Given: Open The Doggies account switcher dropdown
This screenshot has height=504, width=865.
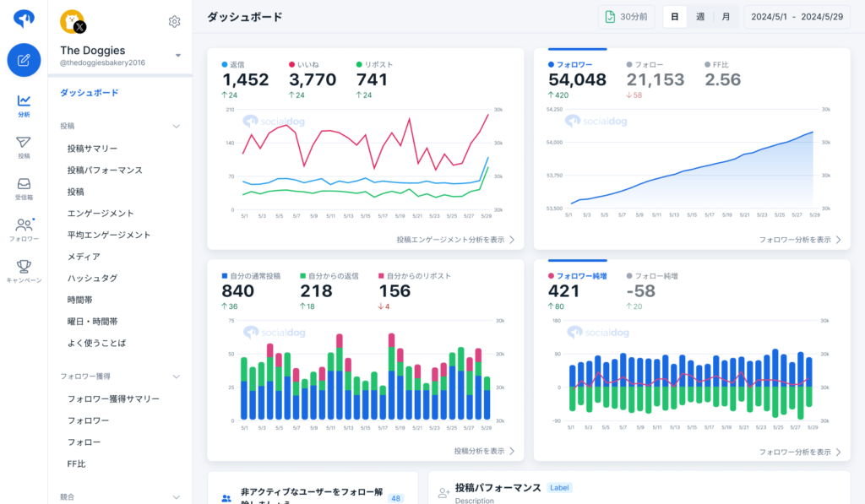Looking at the screenshot, I should coord(177,56).
